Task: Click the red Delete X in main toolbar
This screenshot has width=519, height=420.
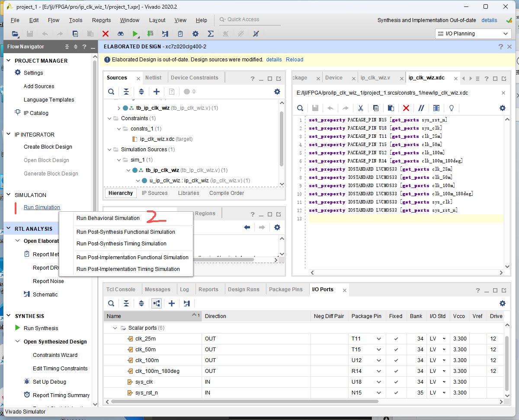Action: 106,34
